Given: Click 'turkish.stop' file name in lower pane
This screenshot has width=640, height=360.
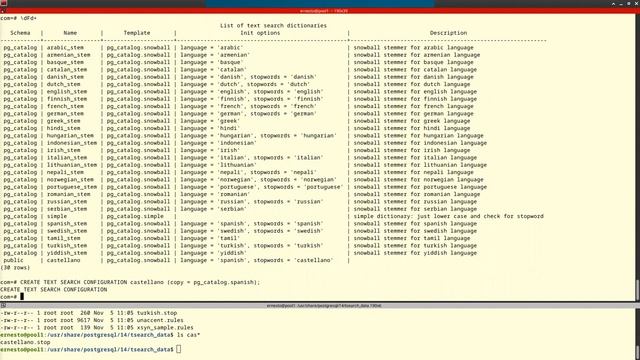Looking at the screenshot, I should pos(157,313).
